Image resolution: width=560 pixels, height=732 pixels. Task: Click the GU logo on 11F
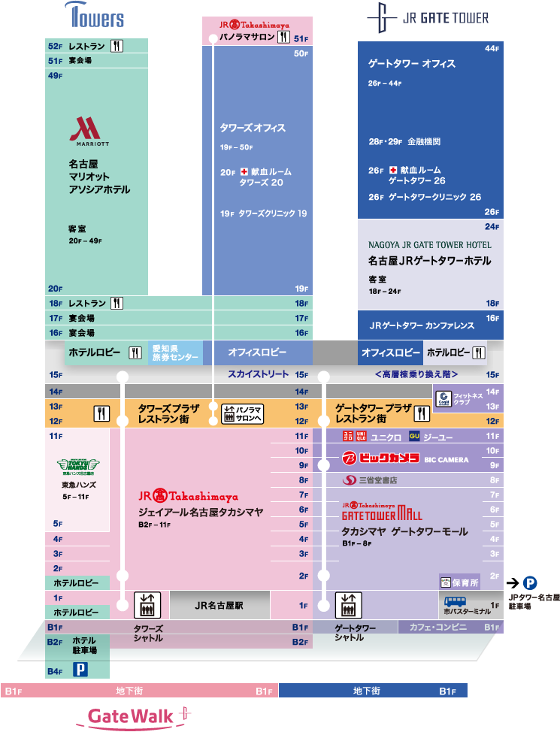(x=414, y=436)
